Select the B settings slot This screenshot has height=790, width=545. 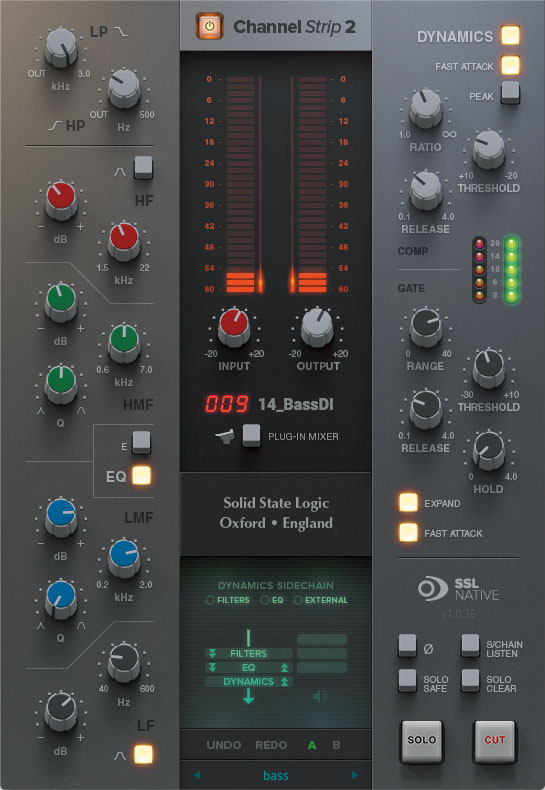click(x=336, y=745)
